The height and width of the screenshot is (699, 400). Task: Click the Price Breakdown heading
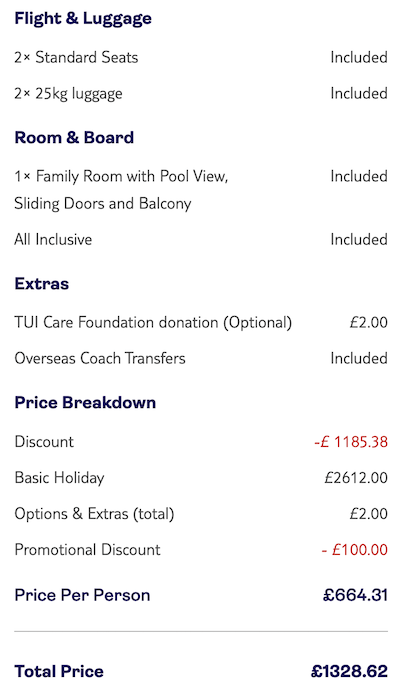point(85,403)
